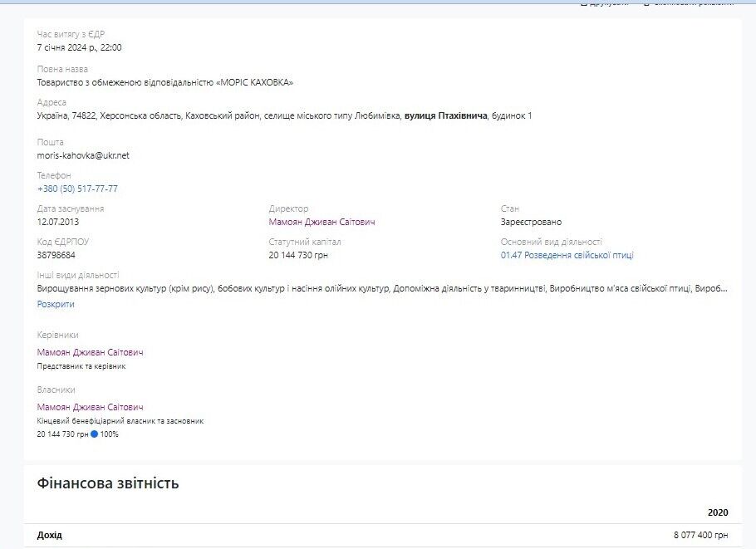This screenshot has height=549, width=756.
Task: Click the email moris-kahovka@ukr.net
Action: point(83,155)
